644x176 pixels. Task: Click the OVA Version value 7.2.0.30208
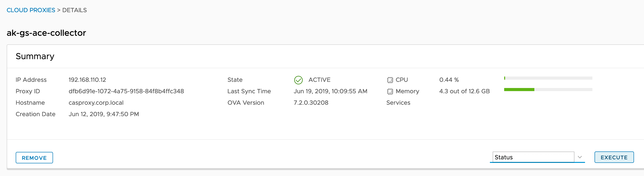311,103
